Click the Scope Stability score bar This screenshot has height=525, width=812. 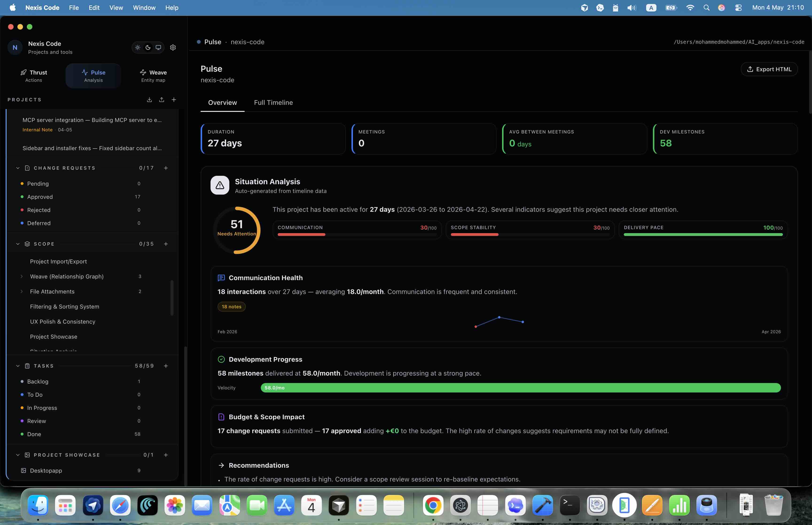coord(530,235)
